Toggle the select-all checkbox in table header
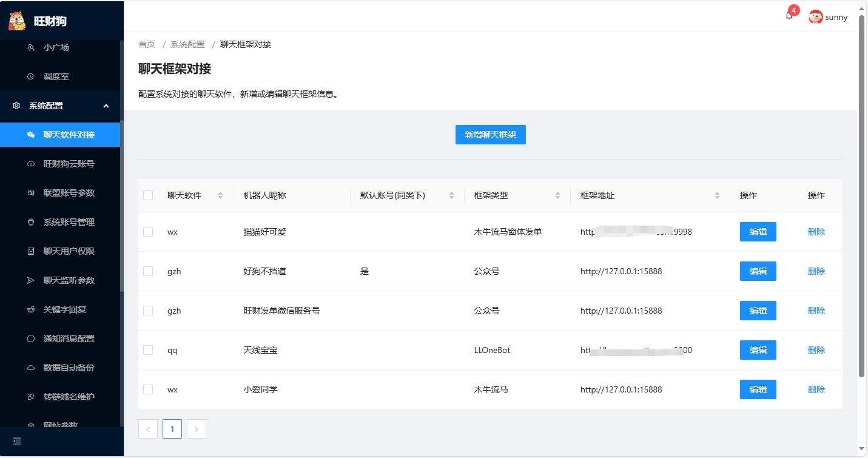This screenshot has height=458, width=868. [x=148, y=195]
